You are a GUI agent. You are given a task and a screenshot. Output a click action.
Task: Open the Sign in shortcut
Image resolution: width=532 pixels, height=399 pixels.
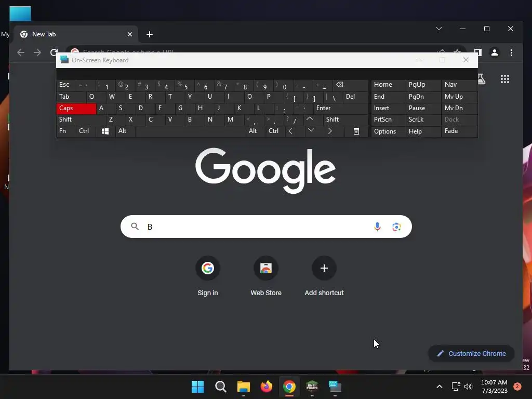point(208,276)
